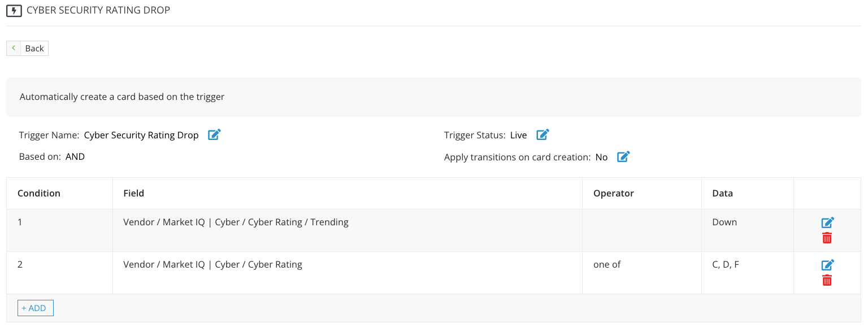Click the trigger name Cyber Security Rating Drop
Viewport: 868px width, 332px height.
(x=141, y=134)
